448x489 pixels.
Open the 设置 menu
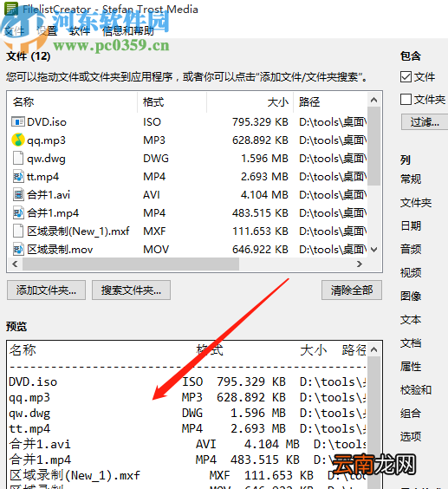[x=47, y=31]
